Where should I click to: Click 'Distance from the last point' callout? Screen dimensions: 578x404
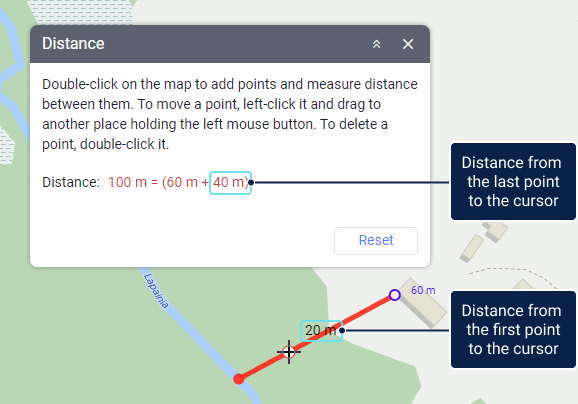pyautogui.click(x=513, y=182)
